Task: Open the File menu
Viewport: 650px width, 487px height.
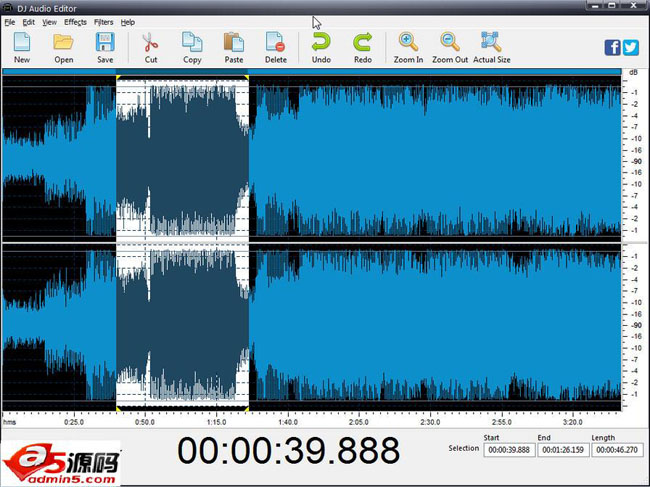Action: coord(10,22)
